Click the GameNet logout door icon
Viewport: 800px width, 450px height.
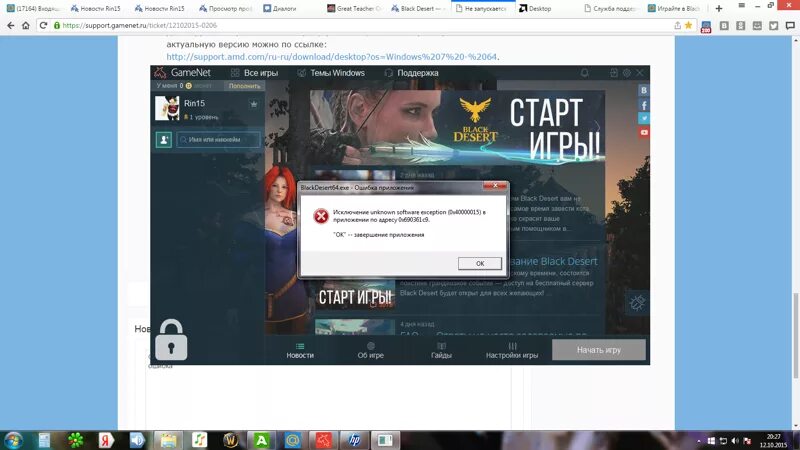click(x=614, y=73)
